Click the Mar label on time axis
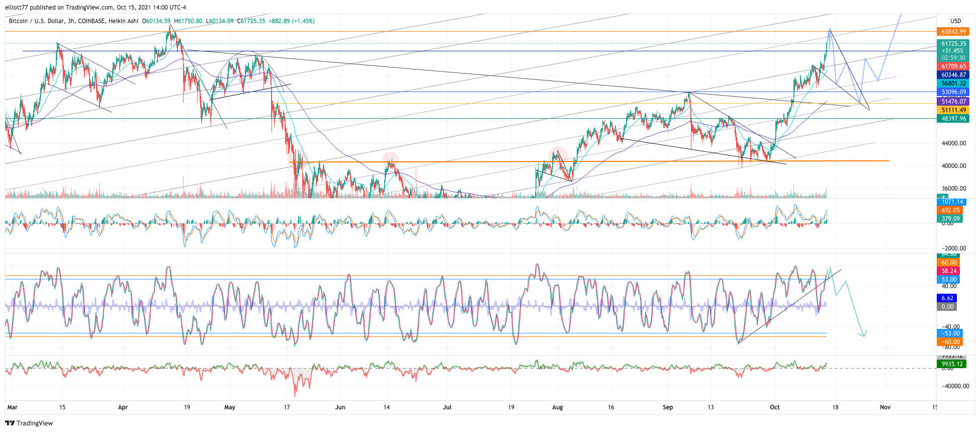This screenshot has width=980, height=432. click(x=13, y=407)
